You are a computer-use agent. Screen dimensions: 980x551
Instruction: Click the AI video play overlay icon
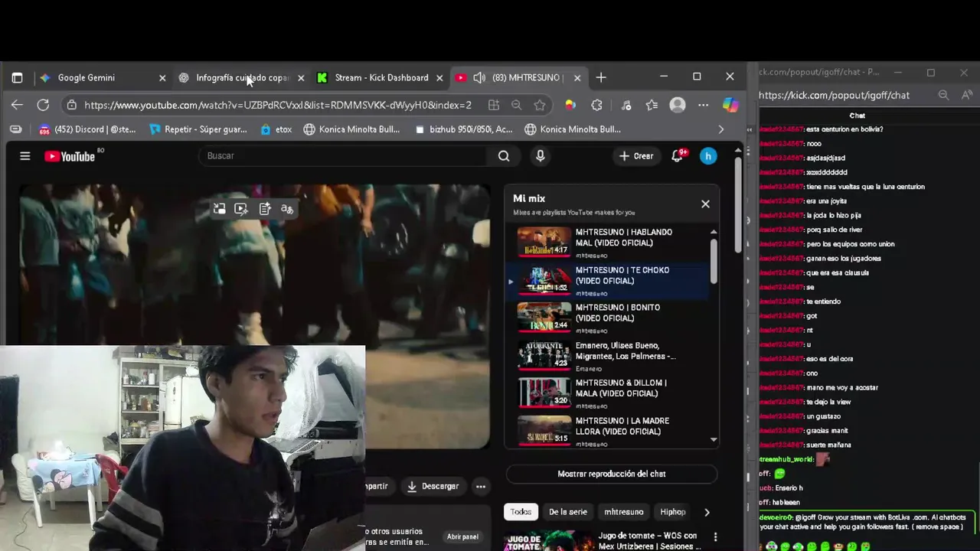tap(241, 209)
